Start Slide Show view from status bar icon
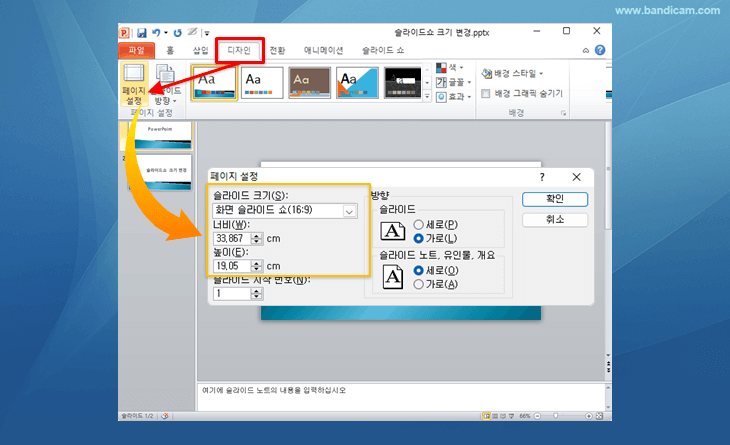This screenshot has height=445, width=730. [511, 416]
